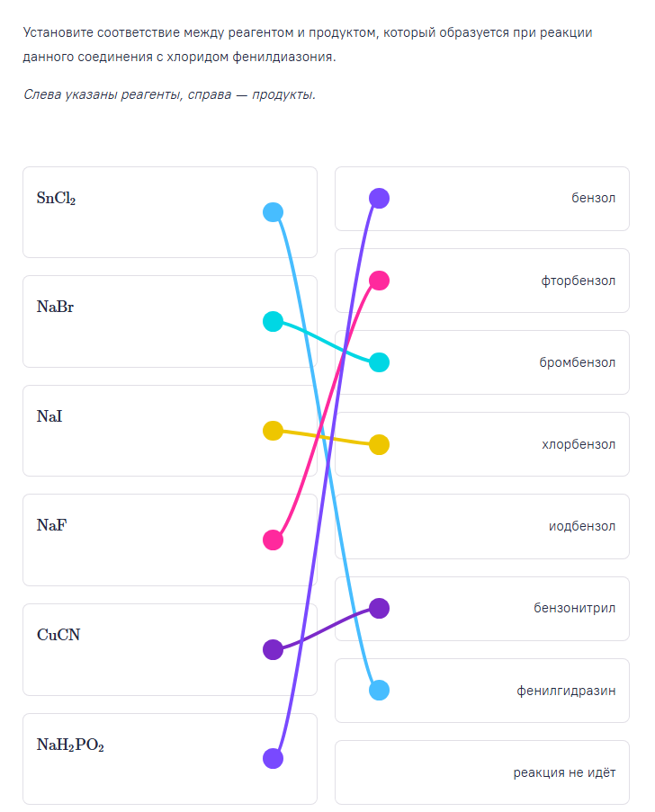This screenshot has height=812, width=655.
Task: Click the pink dot on the фторбензол card
Action: click(380, 281)
